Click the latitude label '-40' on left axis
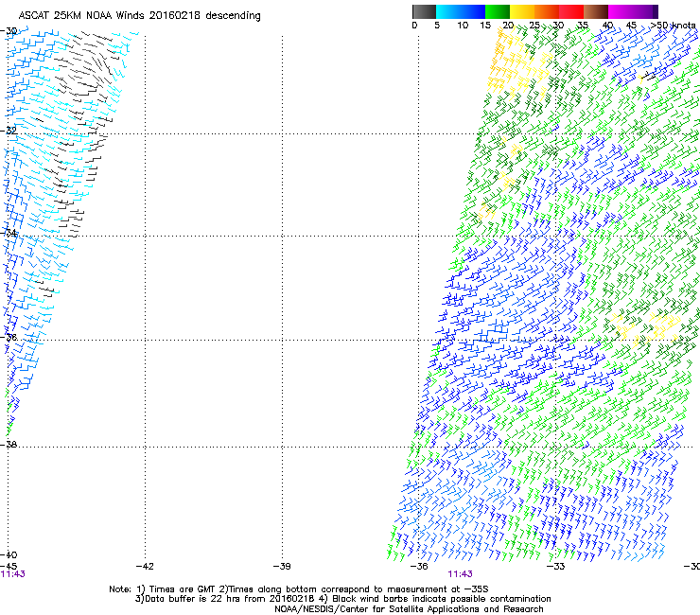This screenshot has height=615, width=700. click(9, 555)
